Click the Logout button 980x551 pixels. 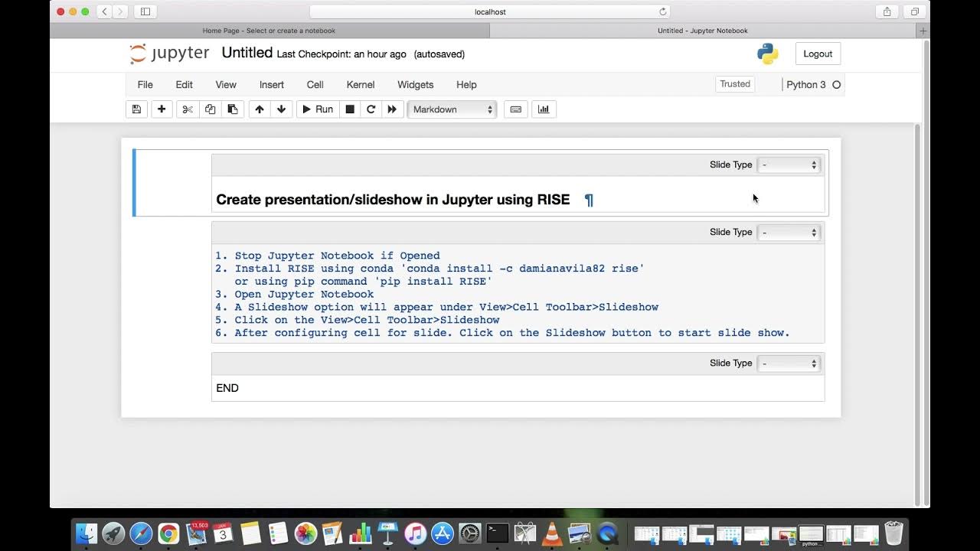point(818,54)
